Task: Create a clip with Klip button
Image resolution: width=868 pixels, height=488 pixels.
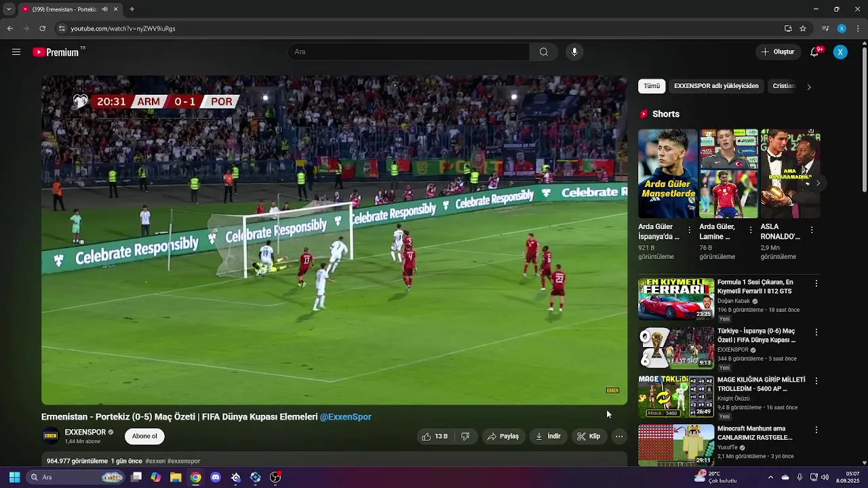Action: point(589,436)
